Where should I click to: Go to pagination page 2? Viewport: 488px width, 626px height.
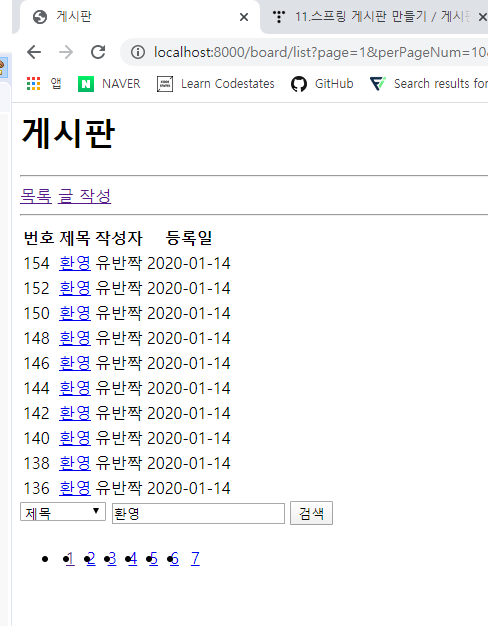click(x=91, y=558)
